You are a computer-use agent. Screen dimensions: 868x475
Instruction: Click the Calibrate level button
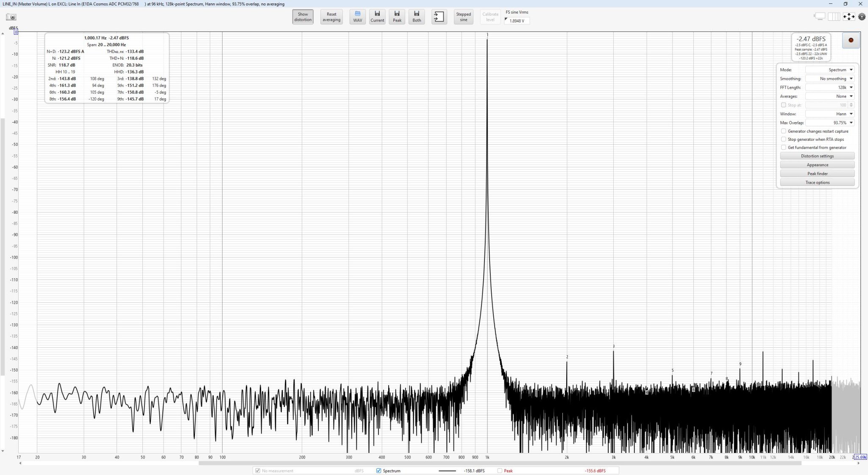[x=490, y=17]
